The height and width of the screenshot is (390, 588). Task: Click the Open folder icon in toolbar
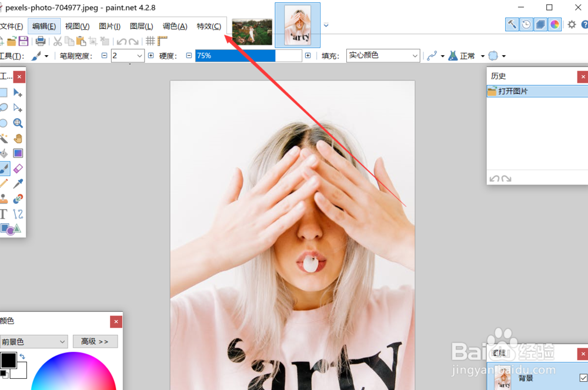(12, 41)
